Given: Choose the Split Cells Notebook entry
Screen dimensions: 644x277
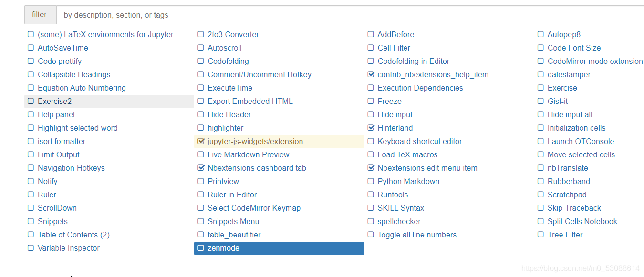Looking at the screenshot, I should pyautogui.click(x=582, y=221).
